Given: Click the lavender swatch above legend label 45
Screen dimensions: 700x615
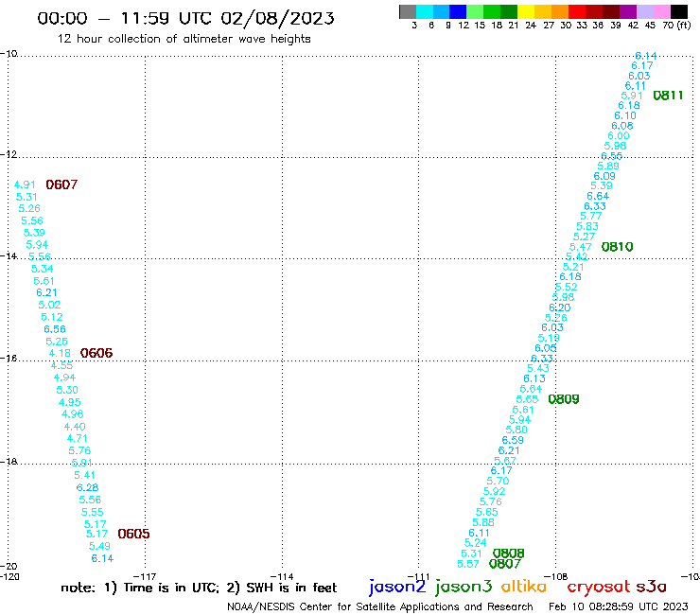Looking at the screenshot, I should 645,11.
